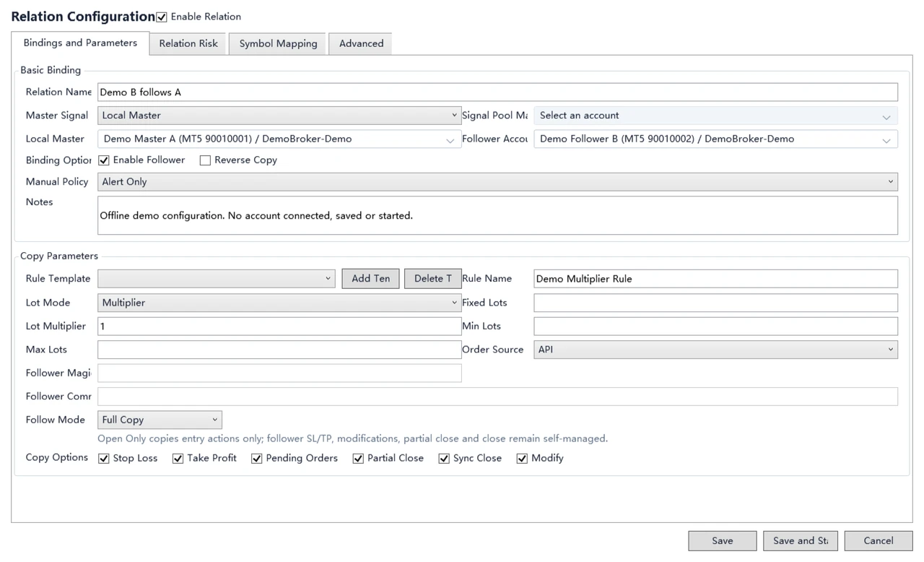The height and width of the screenshot is (562, 924).
Task: Click the Add Template button
Action: [370, 279]
